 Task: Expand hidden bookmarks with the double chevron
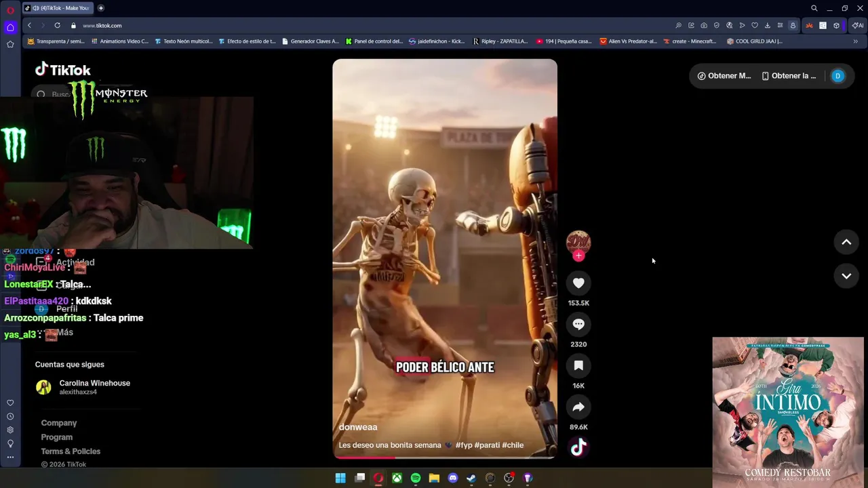click(x=855, y=41)
